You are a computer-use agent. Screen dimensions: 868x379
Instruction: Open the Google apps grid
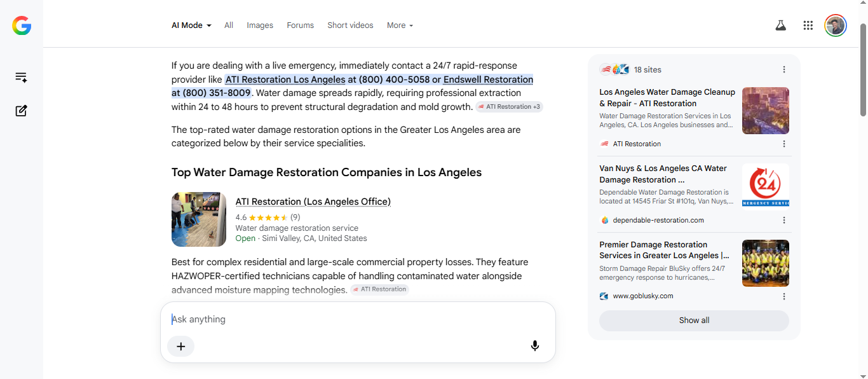(x=808, y=25)
